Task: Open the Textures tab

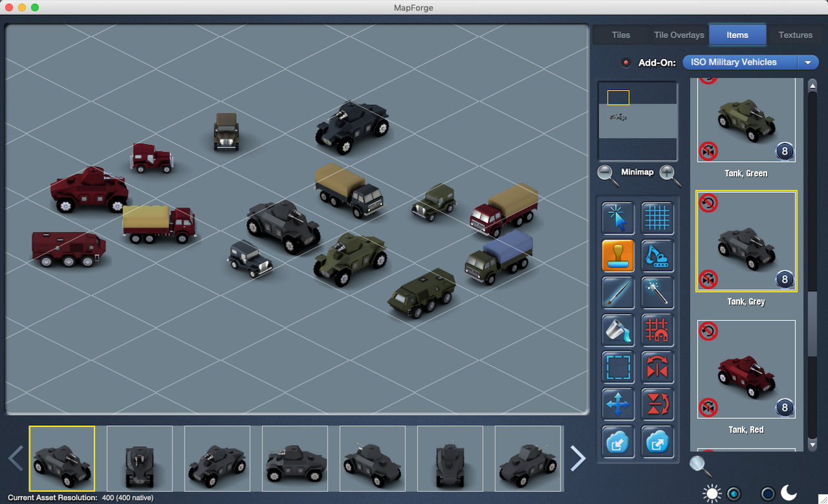Action: point(795,35)
